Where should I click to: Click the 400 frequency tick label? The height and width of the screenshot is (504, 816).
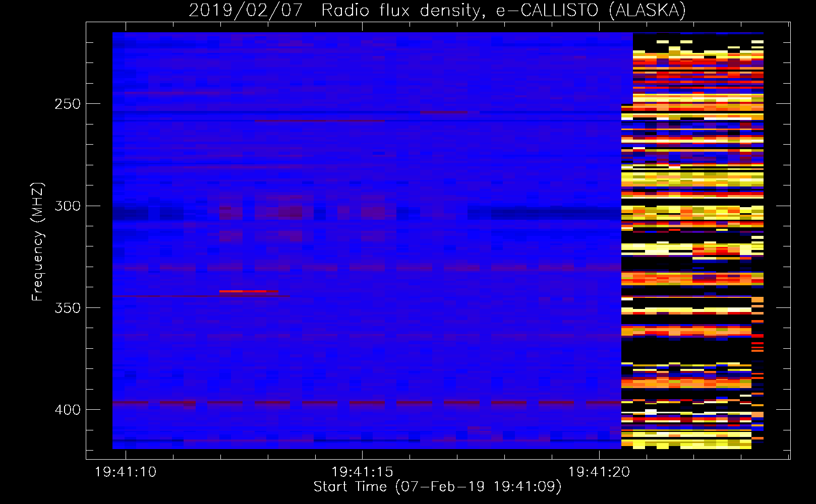point(68,410)
